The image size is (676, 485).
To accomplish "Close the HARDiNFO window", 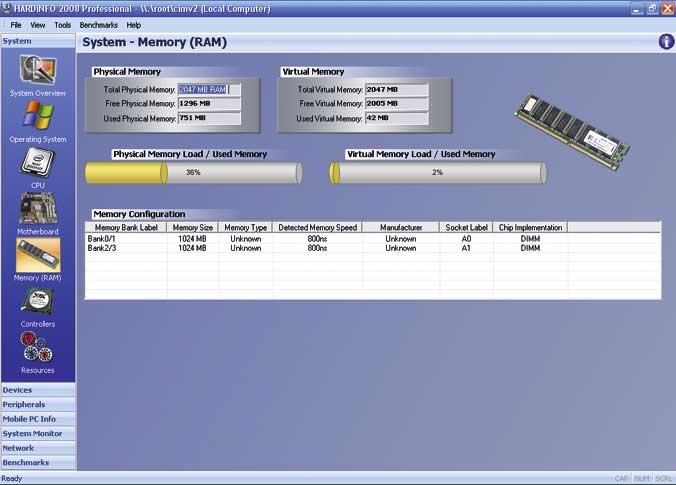I will click(667, 9).
